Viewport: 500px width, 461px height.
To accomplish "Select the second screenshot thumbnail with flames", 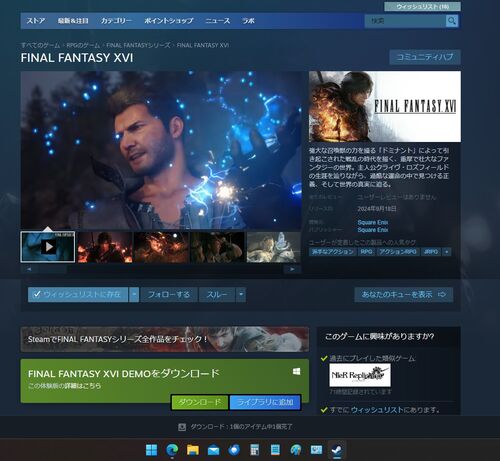I will (105, 247).
